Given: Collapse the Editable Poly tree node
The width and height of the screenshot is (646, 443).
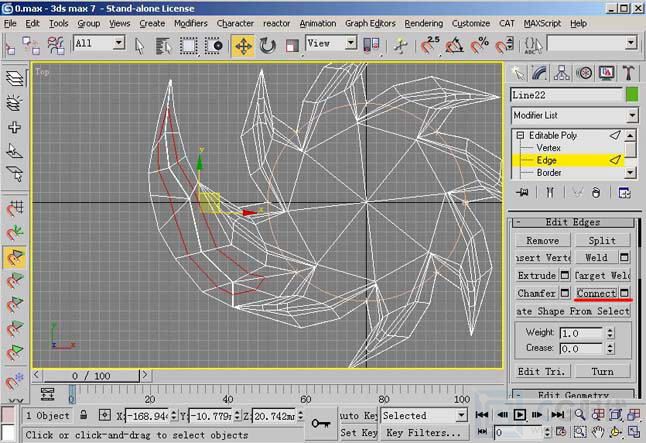Looking at the screenshot, I should [x=520, y=135].
